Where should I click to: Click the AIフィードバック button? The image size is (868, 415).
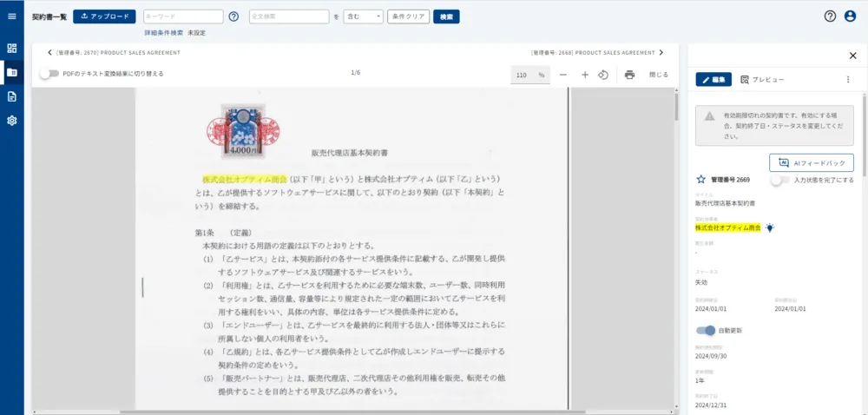pos(812,162)
